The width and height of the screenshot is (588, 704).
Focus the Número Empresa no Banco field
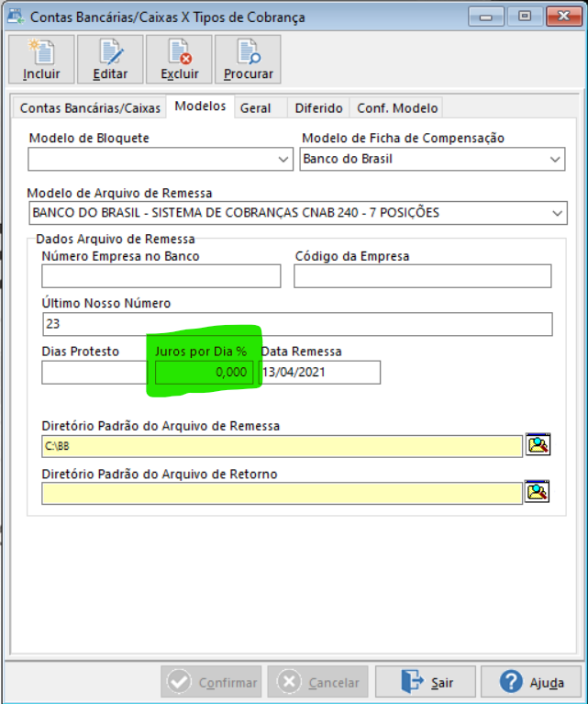coord(161,276)
